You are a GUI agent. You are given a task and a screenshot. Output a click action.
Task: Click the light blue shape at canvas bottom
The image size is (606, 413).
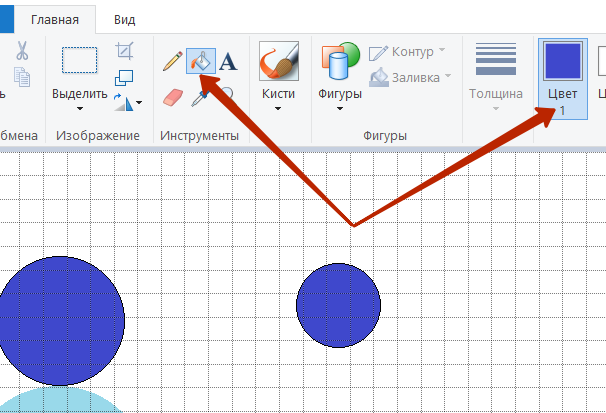coord(61,401)
